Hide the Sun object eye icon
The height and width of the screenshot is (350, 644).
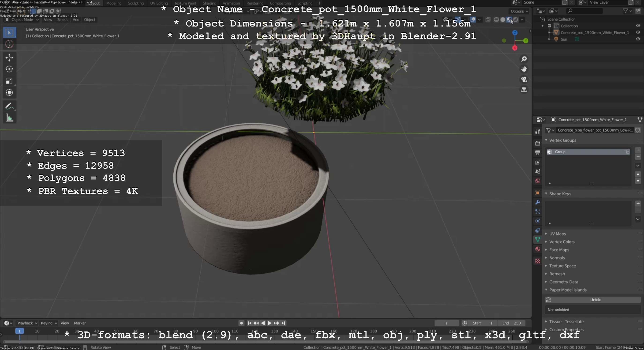coord(638,39)
